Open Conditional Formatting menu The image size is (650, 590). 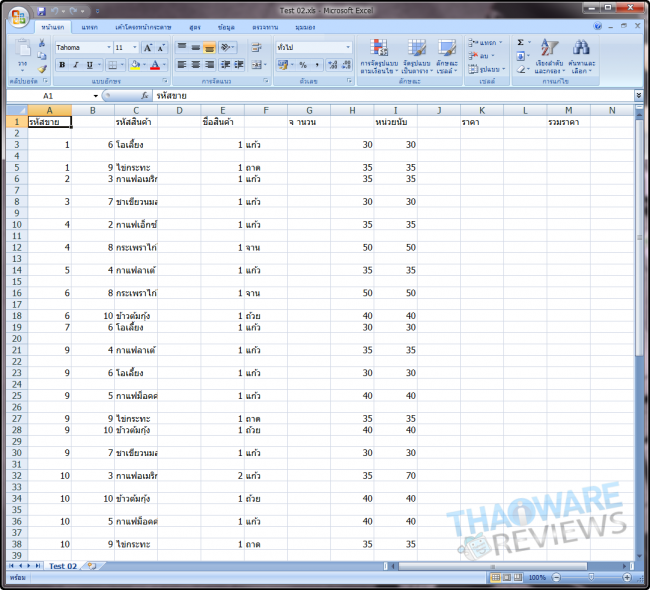379,56
